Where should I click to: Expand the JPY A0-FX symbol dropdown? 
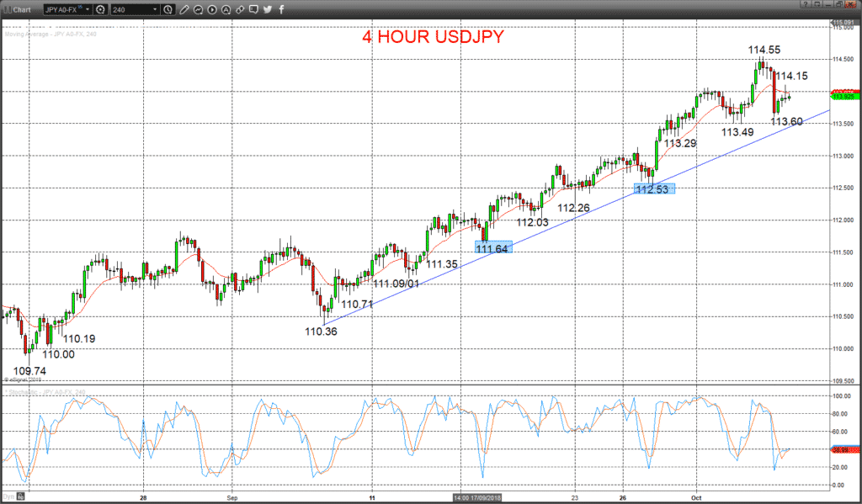[x=88, y=9]
